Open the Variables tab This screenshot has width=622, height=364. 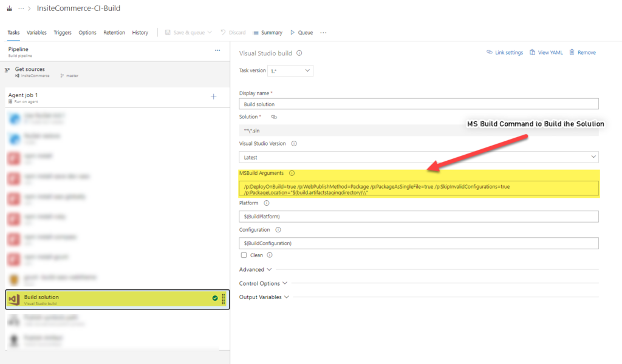pos(36,33)
